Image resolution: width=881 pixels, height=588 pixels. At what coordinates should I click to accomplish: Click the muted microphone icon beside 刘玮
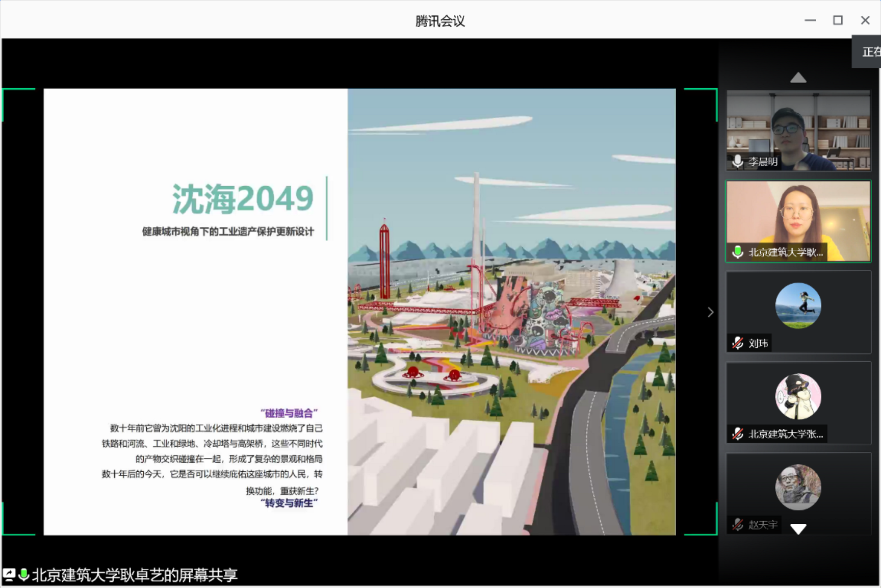coord(737,343)
